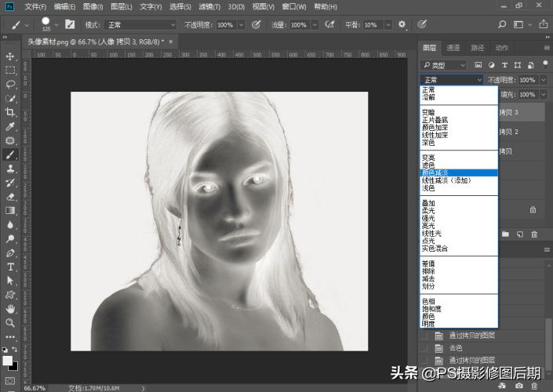Open the 平滑 slider arrow
This screenshot has width=553, height=392.
[388, 24]
